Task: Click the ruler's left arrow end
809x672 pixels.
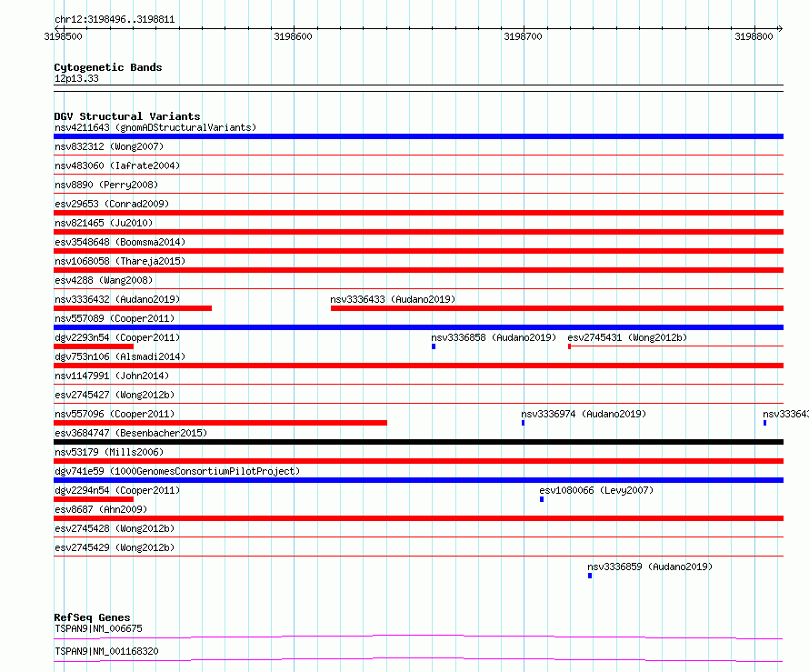Action: click(57, 28)
